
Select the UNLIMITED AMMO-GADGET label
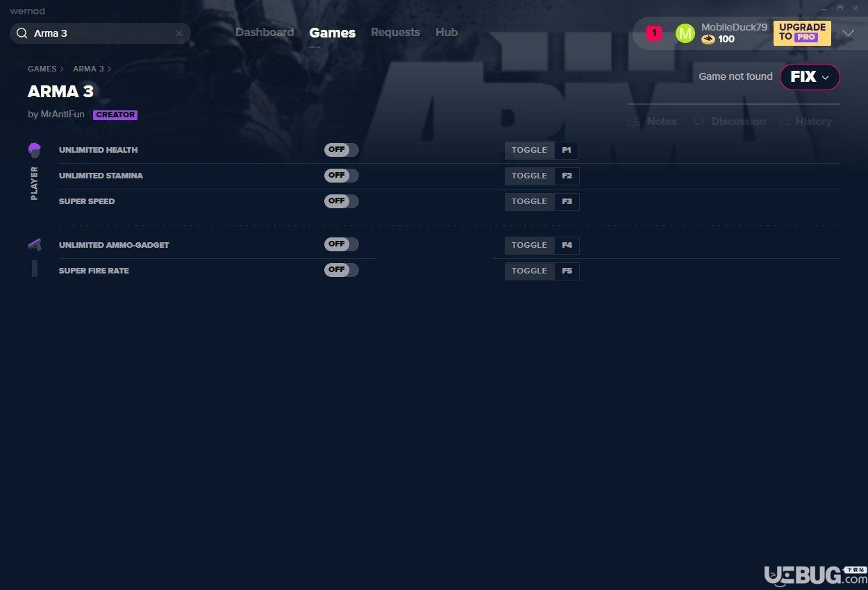(x=114, y=245)
